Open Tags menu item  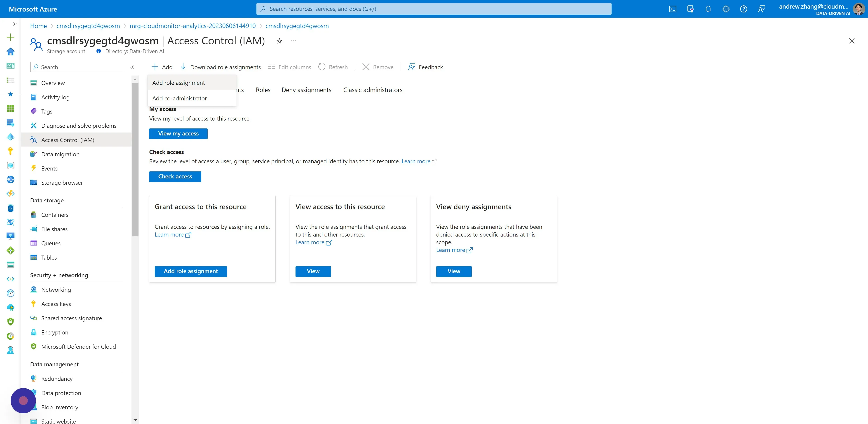tap(77, 111)
